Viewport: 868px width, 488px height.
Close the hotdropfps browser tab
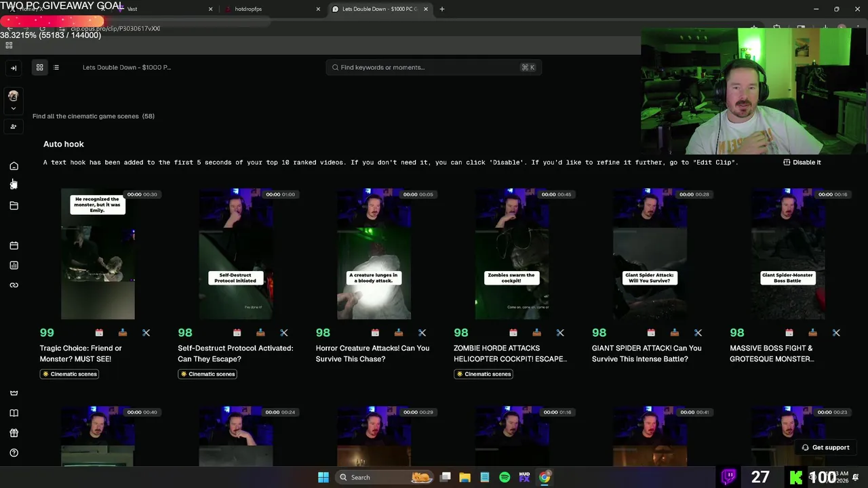[318, 9]
